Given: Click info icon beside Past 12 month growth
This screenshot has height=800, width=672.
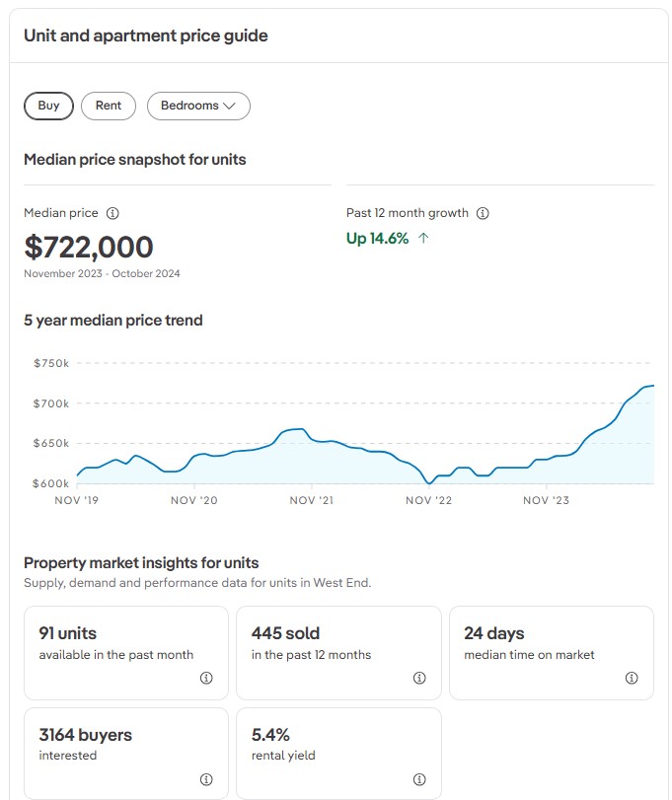Looking at the screenshot, I should point(483,213).
